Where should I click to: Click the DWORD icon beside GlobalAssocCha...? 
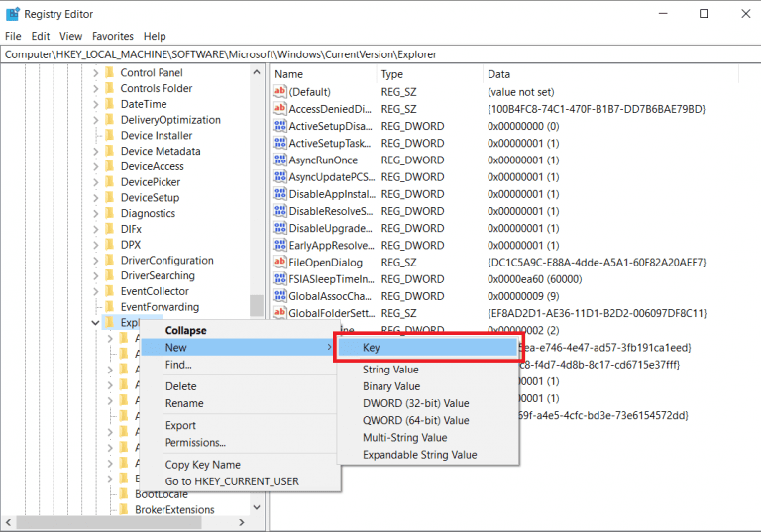point(280,295)
